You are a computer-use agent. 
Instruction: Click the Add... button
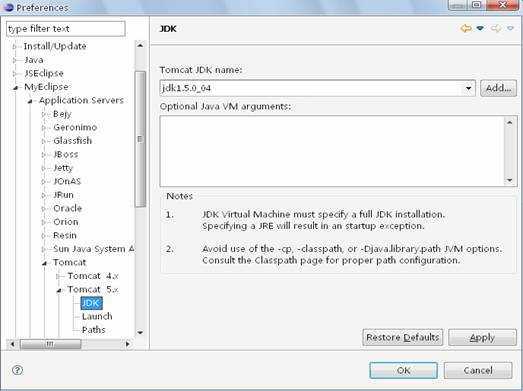pos(498,88)
